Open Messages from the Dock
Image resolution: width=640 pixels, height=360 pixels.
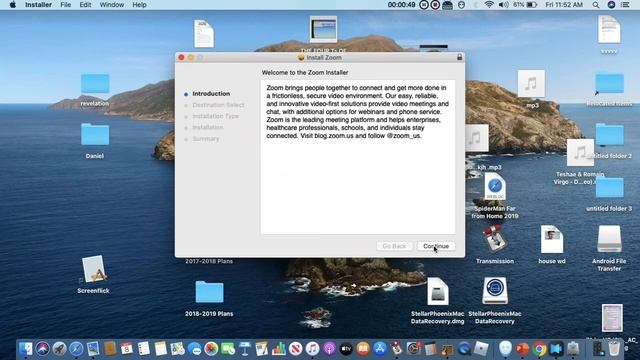[195, 349]
